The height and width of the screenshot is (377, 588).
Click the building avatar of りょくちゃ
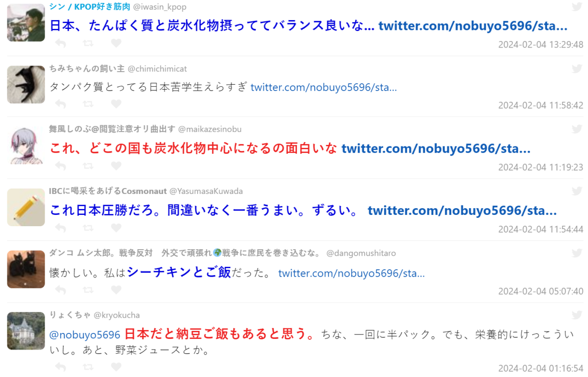pos(26,330)
